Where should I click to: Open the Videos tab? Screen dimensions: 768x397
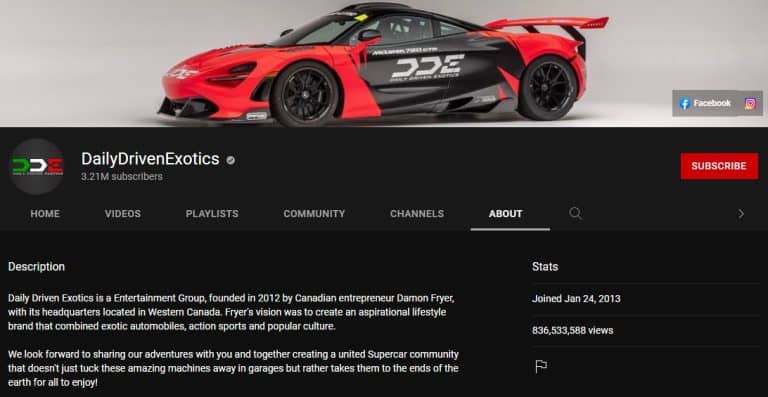click(x=122, y=213)
